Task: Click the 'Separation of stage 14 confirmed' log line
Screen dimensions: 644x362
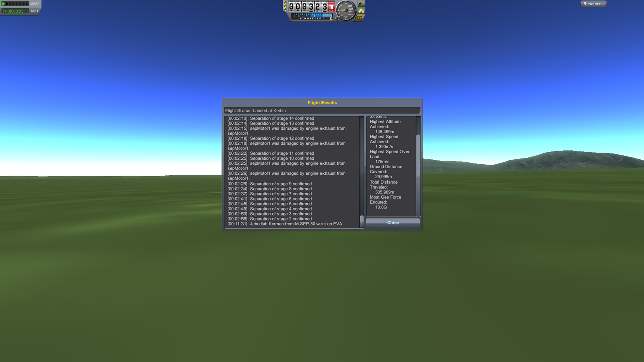Action: point(271,118)
